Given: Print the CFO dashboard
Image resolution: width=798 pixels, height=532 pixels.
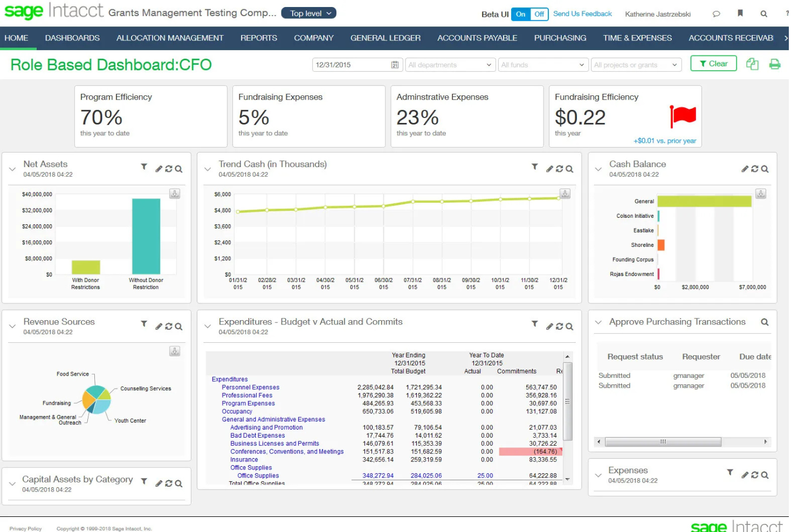Looking at the screenshot, I should [x=775, y=64].
